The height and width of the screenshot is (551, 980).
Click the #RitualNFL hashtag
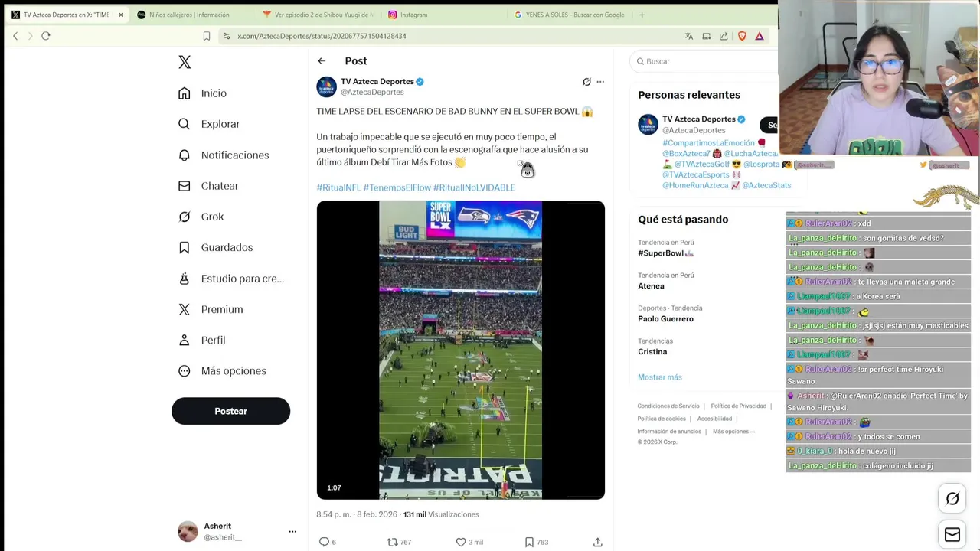click(338, 187)
